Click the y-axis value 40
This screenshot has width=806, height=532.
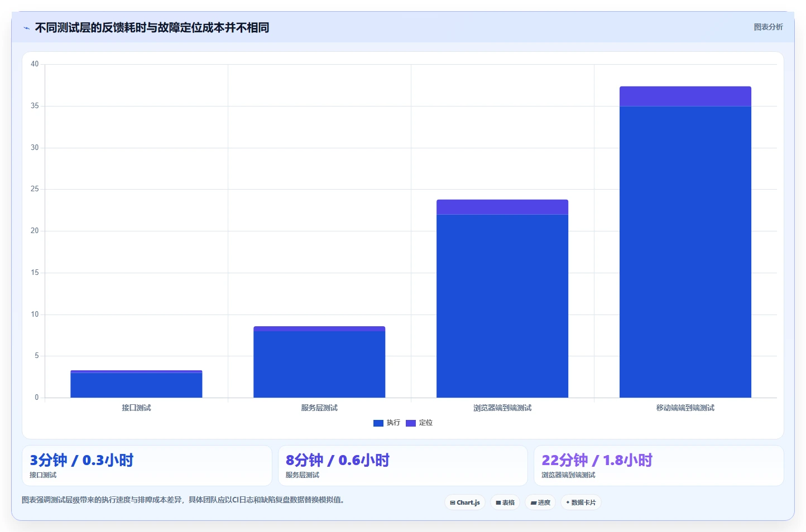pyautogui.click(x=35, y=64)
